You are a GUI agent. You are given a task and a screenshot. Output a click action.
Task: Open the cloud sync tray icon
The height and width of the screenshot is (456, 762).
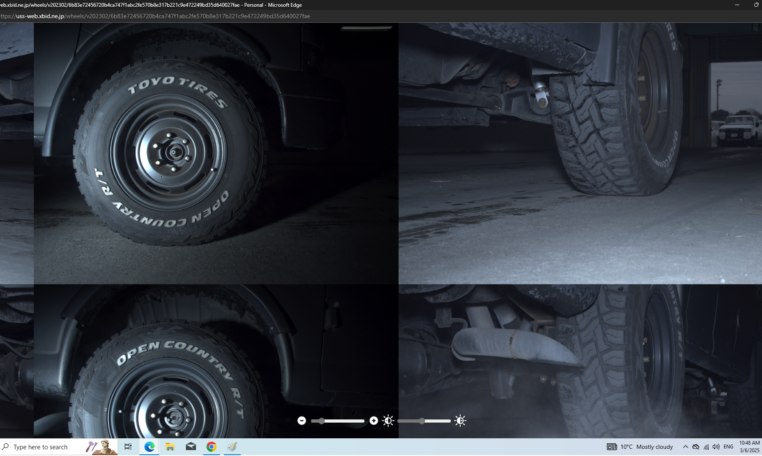click(696, 447)
